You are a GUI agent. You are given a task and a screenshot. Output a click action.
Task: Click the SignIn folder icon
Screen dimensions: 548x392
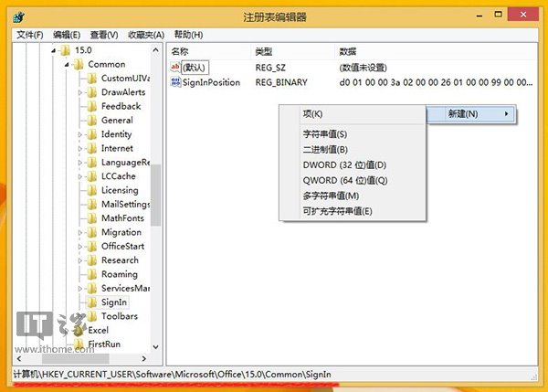[91, 302]
